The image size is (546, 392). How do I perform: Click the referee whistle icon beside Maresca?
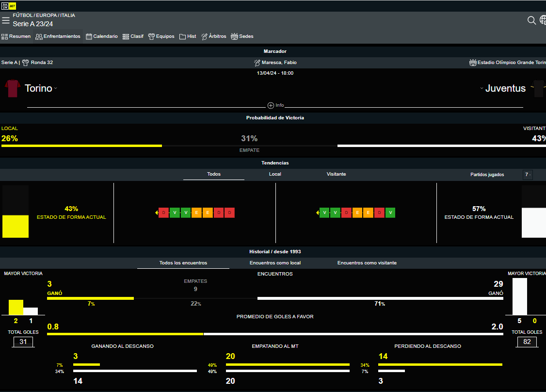click(x=257, y=63)
